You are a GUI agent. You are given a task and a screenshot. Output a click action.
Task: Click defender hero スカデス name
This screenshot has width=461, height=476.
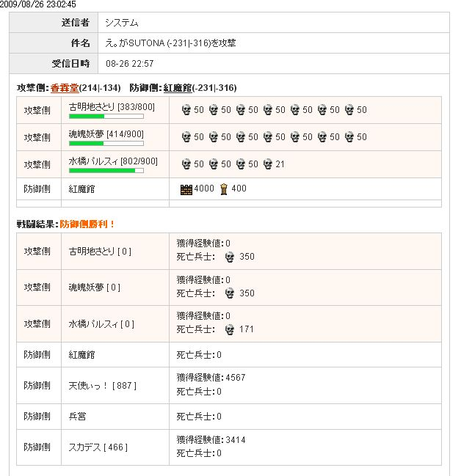click(x=84, y=447)
